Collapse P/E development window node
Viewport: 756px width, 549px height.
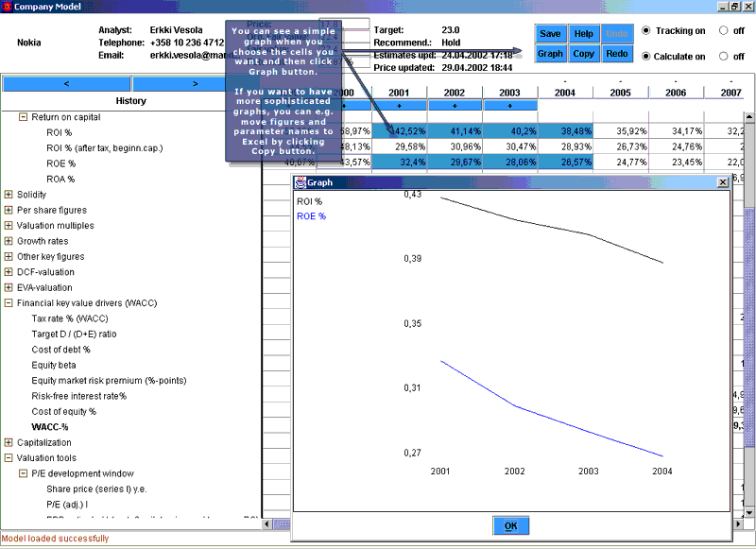click(23, 473)
